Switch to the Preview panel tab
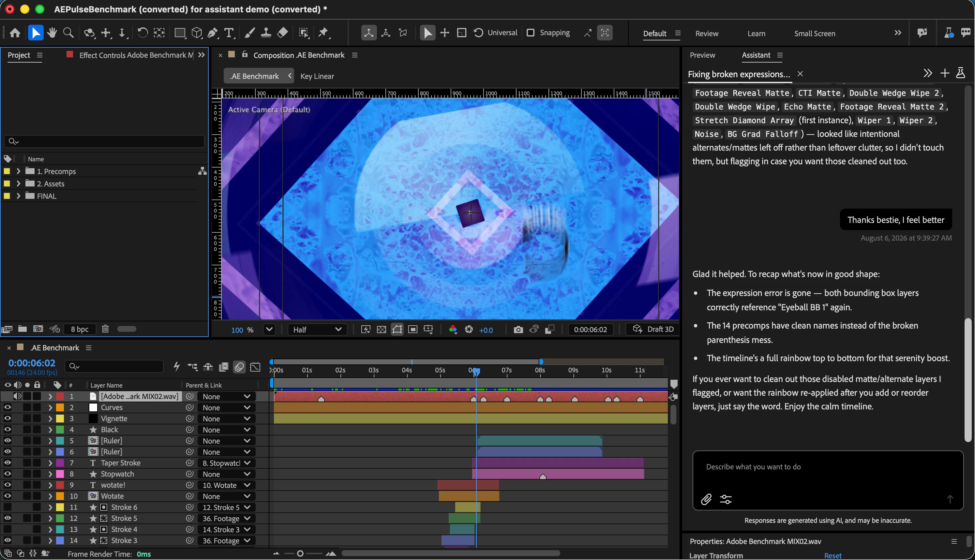This screenshot has width=975, height=560. pyautogui.click(x=702, y=55)
